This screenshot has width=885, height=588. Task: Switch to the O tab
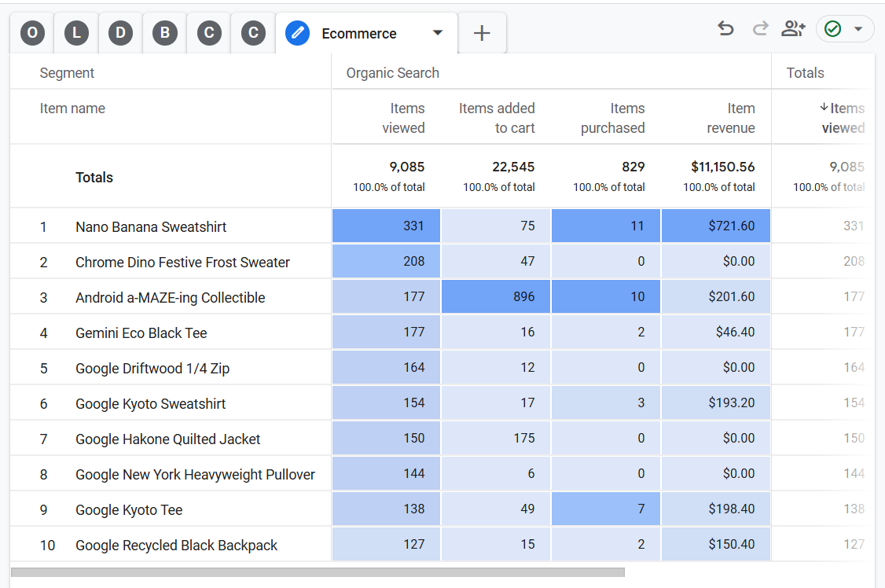pyautogui.click(x=32, y=33)
